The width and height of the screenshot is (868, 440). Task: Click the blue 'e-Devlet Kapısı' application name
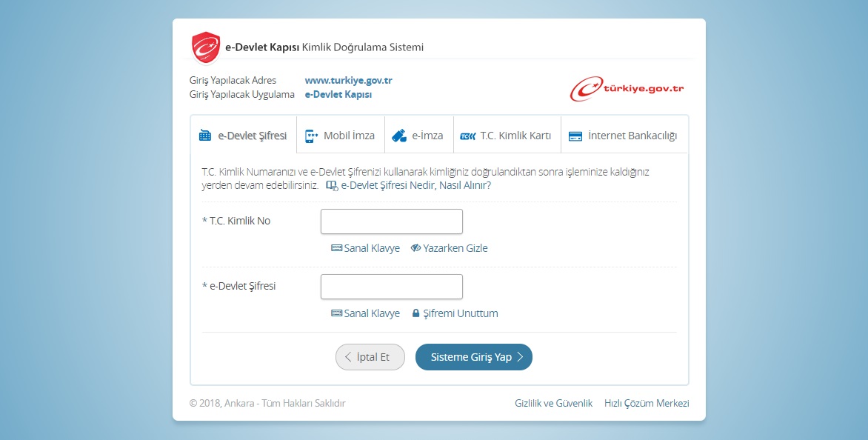coord(338,95)
